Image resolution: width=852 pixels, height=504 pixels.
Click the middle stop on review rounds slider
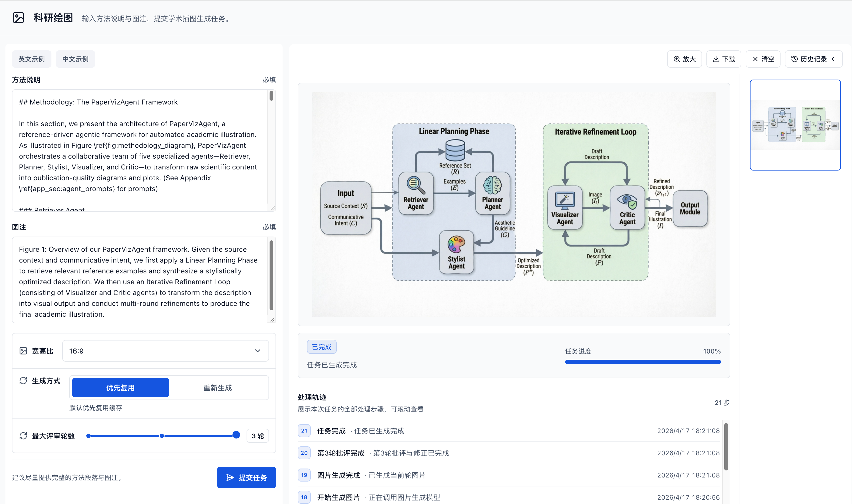(x=162, y=436)
